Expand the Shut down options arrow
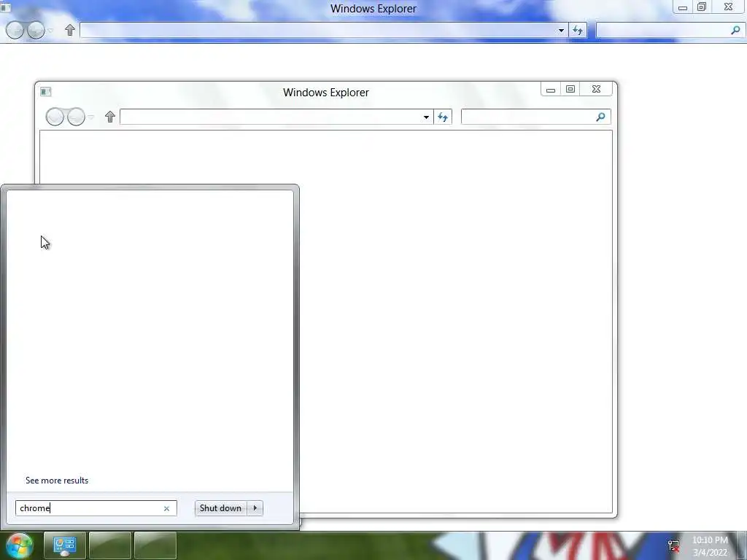 point(255,508)
